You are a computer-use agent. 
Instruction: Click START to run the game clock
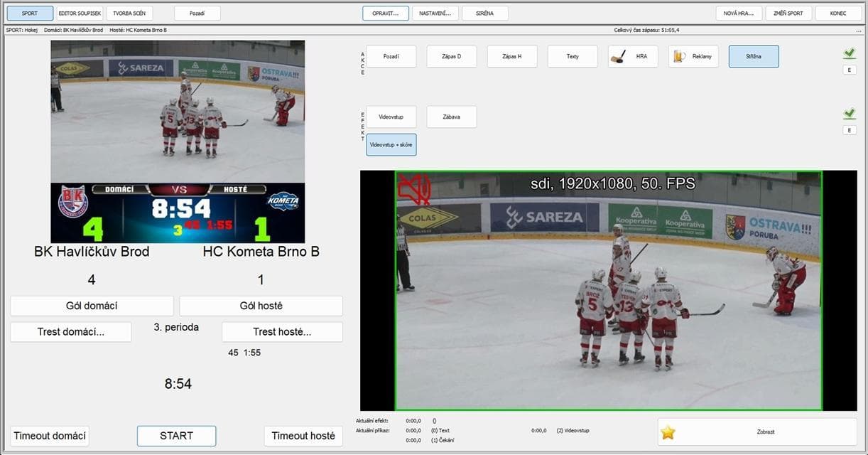point(176,436)
